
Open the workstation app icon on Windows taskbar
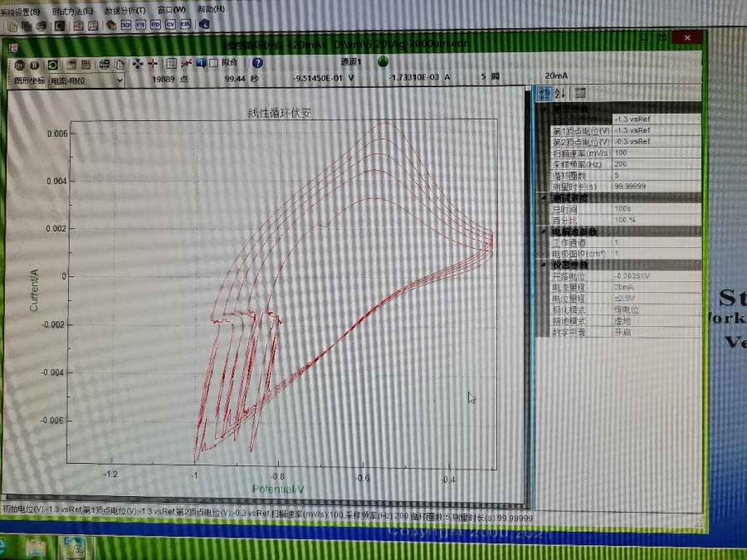(74, 548)
